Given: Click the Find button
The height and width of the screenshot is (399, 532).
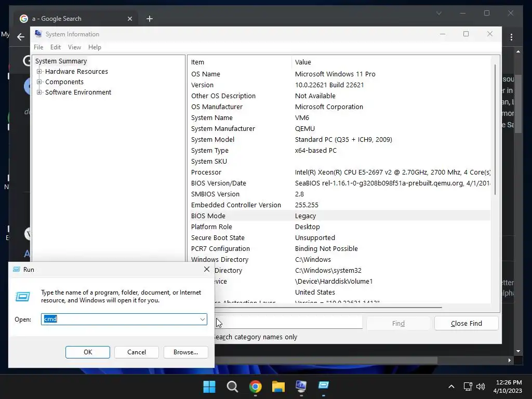Looking at the screenshot, I should click(x=398, y=323).
